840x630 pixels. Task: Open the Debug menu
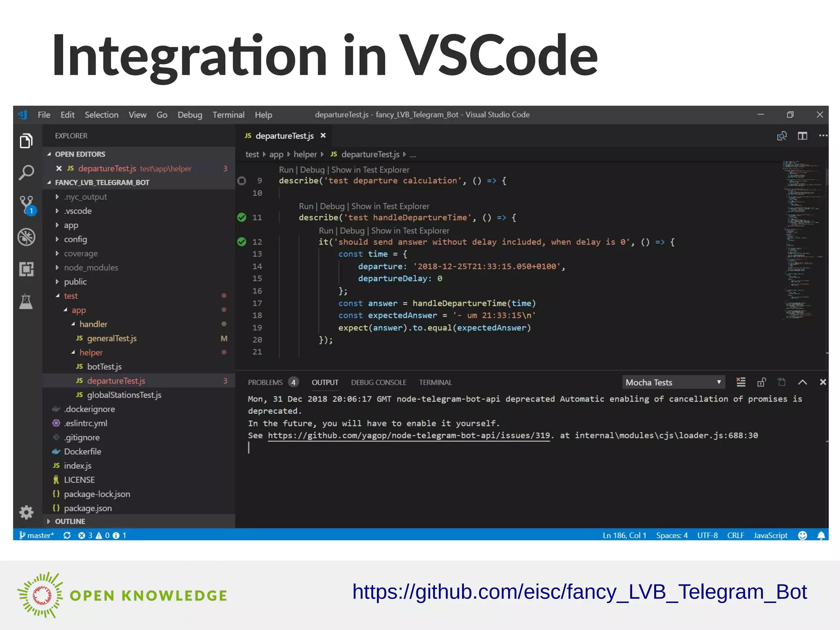190,115
